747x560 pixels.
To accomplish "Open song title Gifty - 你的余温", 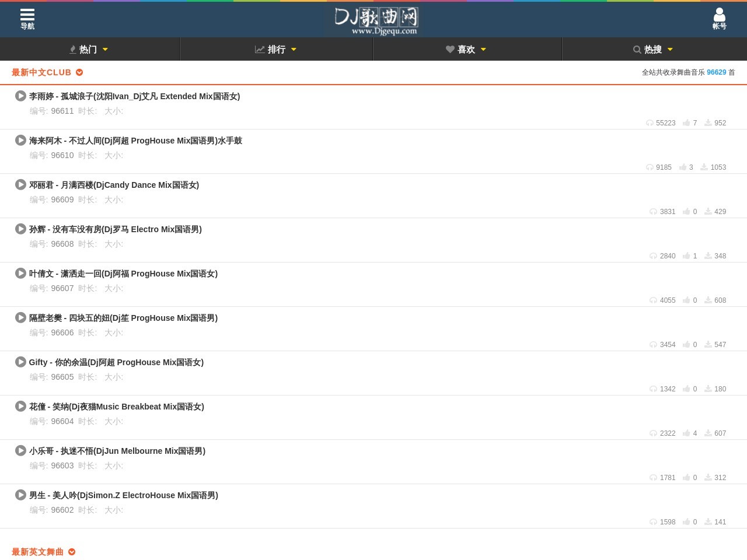I will click(116, 362).
